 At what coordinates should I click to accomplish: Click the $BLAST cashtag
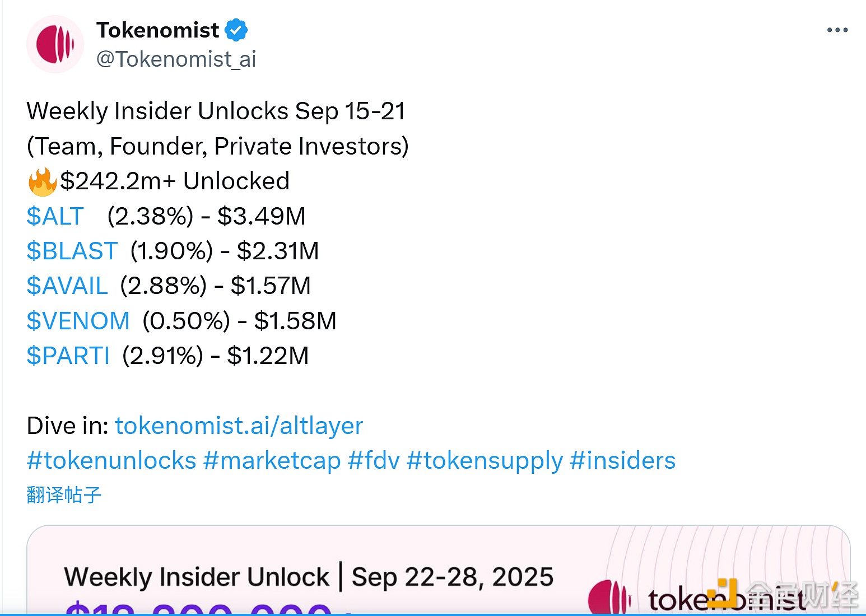[72, 251]
